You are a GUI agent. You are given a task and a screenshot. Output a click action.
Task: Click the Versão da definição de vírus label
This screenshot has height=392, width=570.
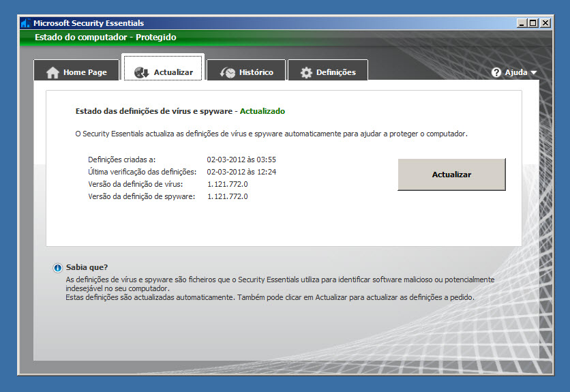[x=135, y=184]
